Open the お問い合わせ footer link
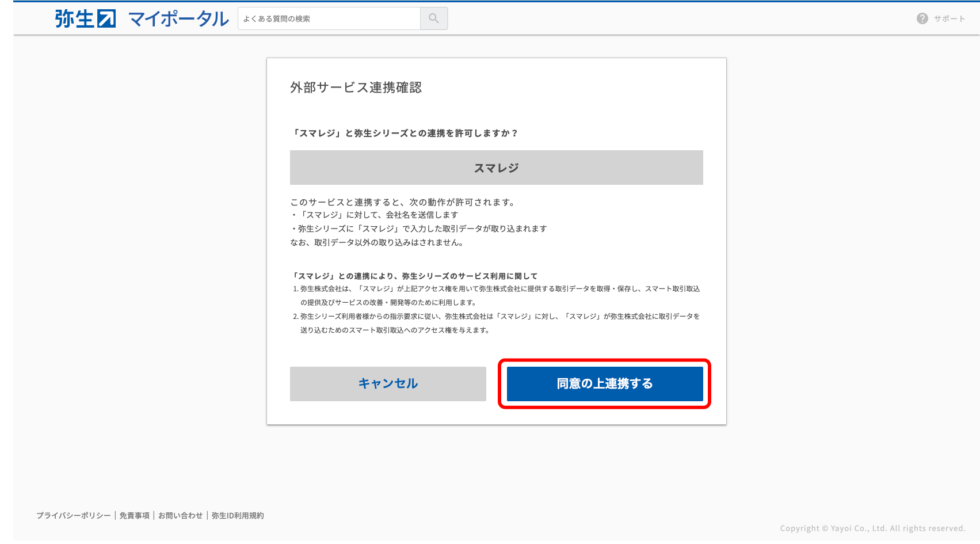Viewport: 980px width, 544px height. click(181, 515)
